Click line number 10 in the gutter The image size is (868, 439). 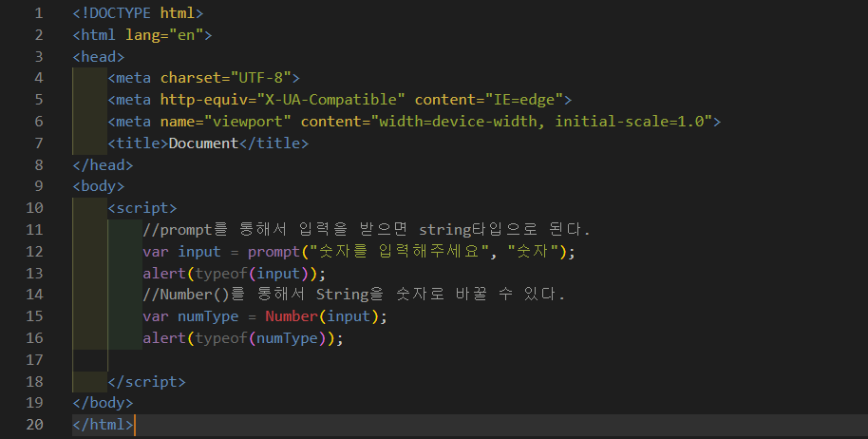[x=34, y=208]
